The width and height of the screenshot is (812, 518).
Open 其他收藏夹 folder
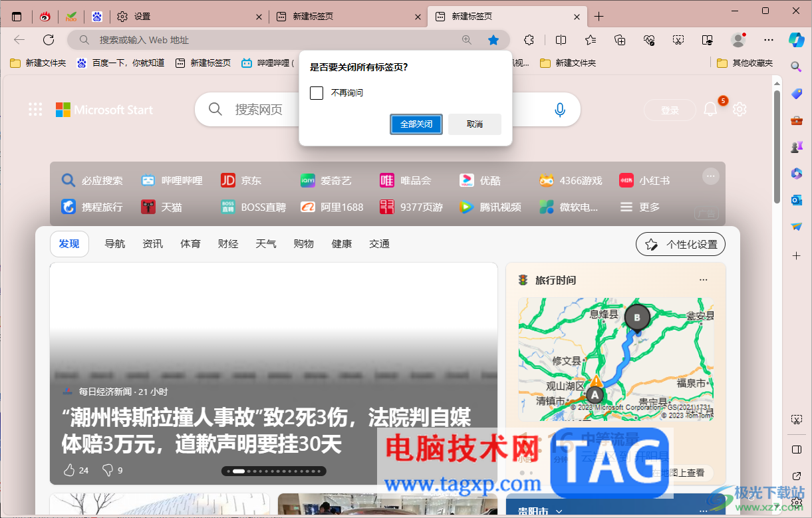(745, 63)
